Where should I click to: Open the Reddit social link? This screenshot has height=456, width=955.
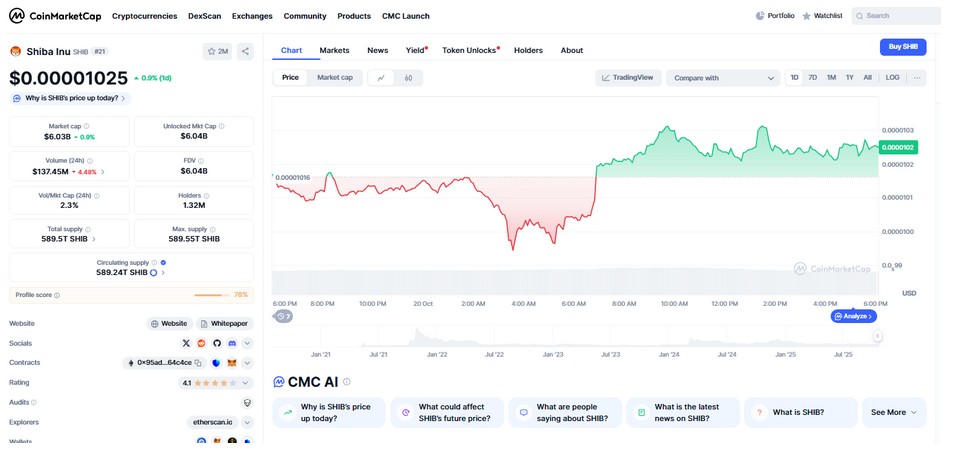[x=201, y=343]
